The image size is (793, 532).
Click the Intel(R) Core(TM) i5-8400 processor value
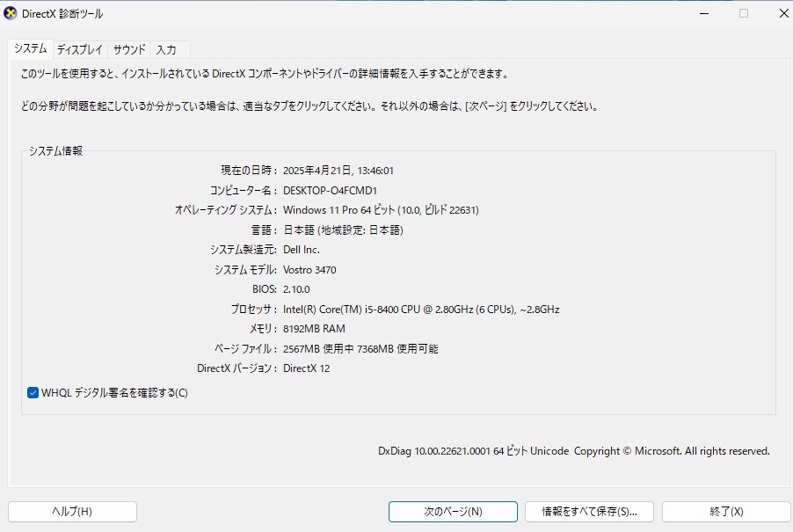coord(421,309)
